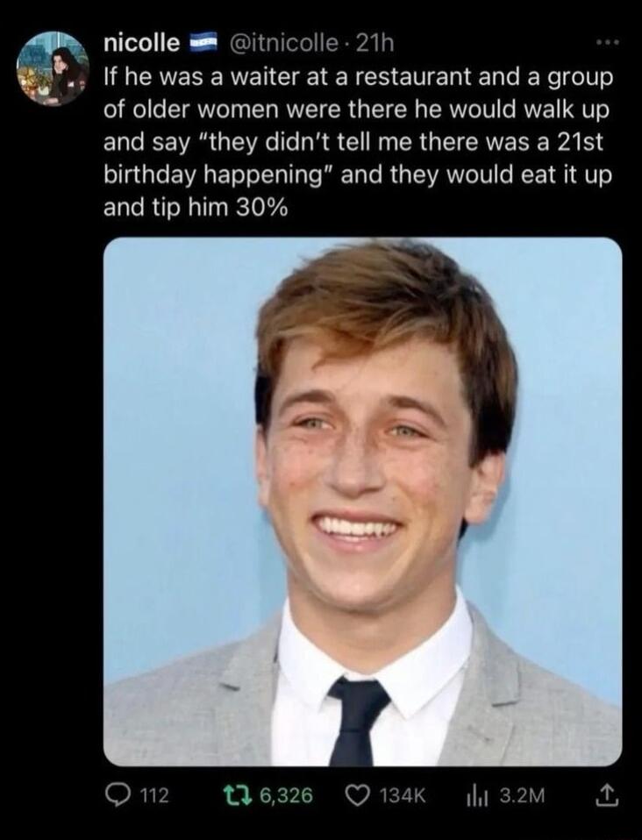Click the 112 replies count
642x840 pixels.
point(154,795)
